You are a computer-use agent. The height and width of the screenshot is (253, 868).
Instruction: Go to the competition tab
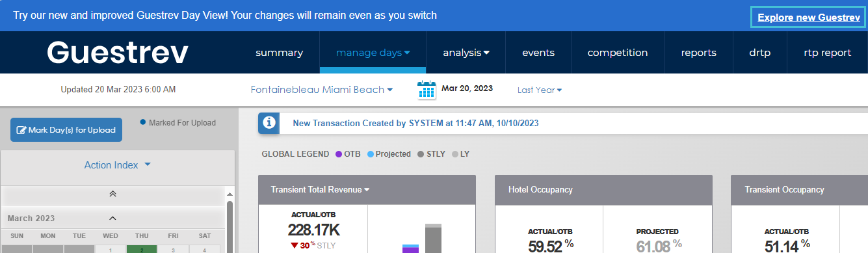click(618, 53)
